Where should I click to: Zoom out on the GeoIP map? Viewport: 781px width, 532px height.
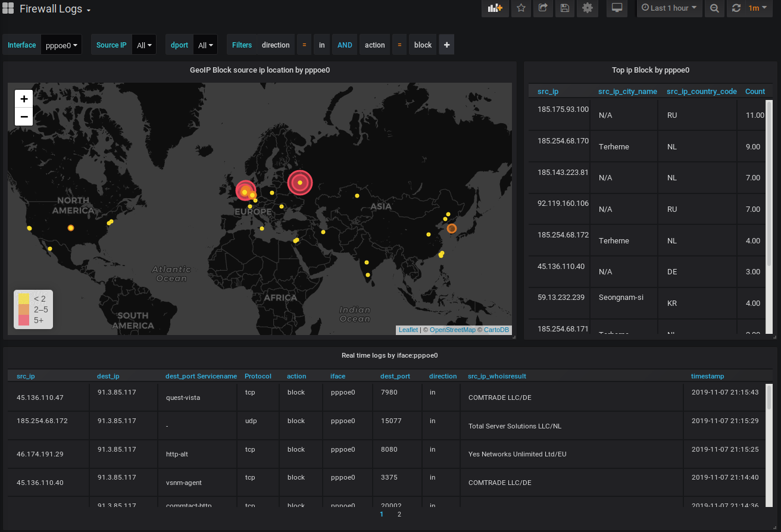point(24,117)
